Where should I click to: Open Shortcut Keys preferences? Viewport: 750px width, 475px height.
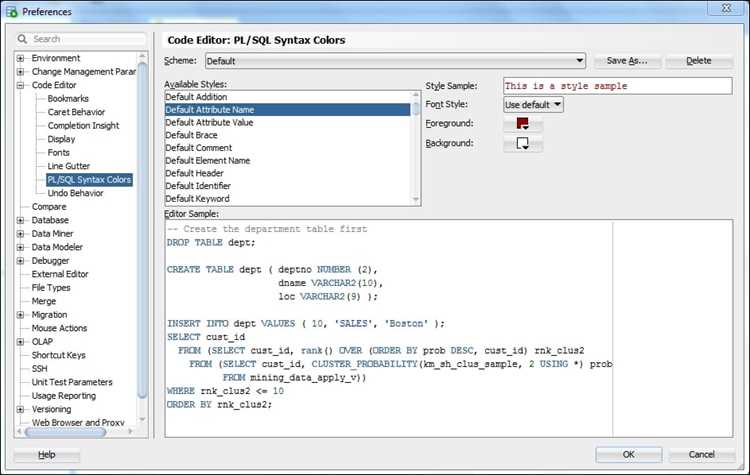click(58, 355)
